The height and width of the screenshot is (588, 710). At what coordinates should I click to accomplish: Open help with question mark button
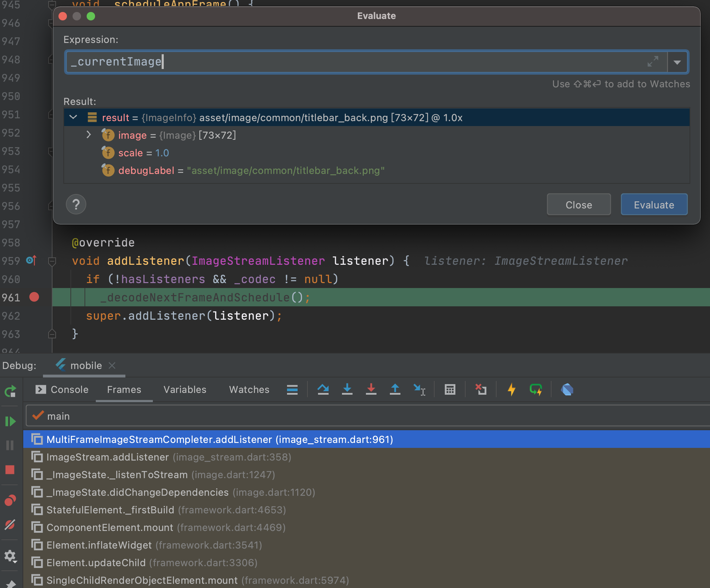pos(76,204)
